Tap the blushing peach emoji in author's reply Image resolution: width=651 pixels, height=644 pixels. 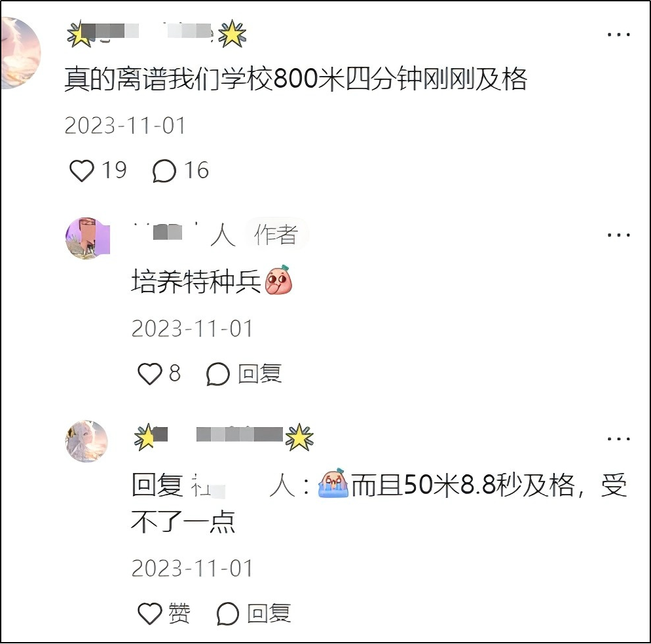(x=278, y=280)
